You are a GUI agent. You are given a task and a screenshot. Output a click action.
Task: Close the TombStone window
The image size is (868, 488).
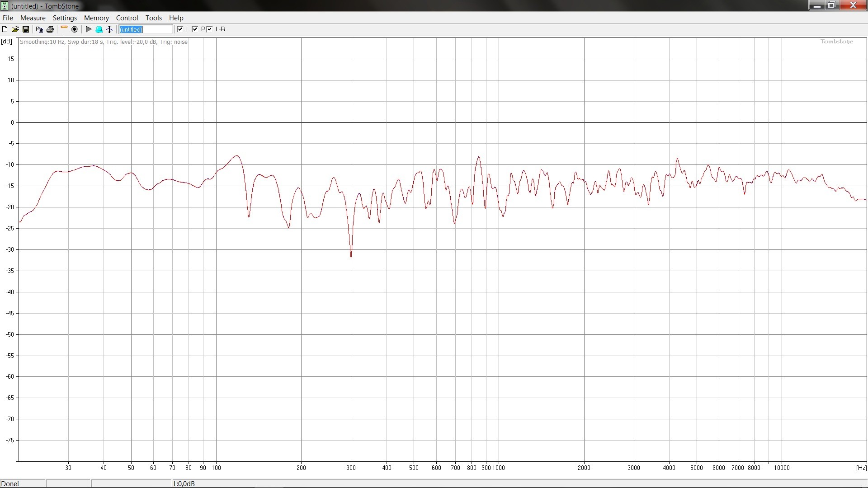point(853,5)
